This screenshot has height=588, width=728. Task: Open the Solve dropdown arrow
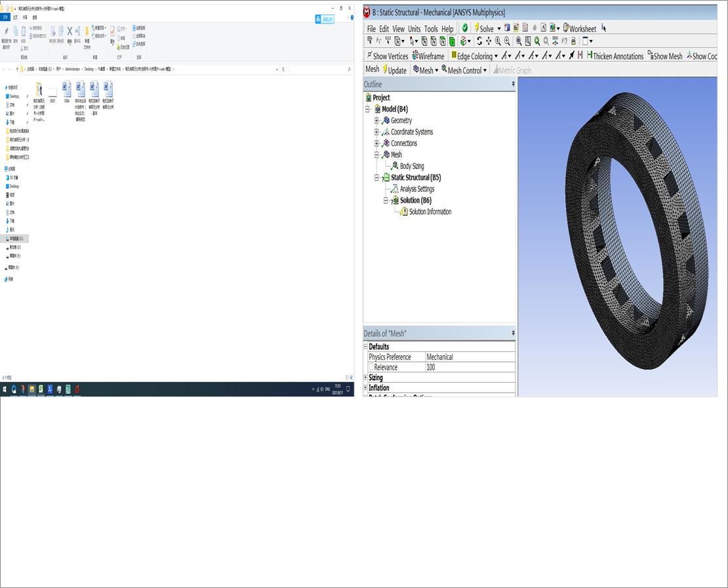[499, 29]
